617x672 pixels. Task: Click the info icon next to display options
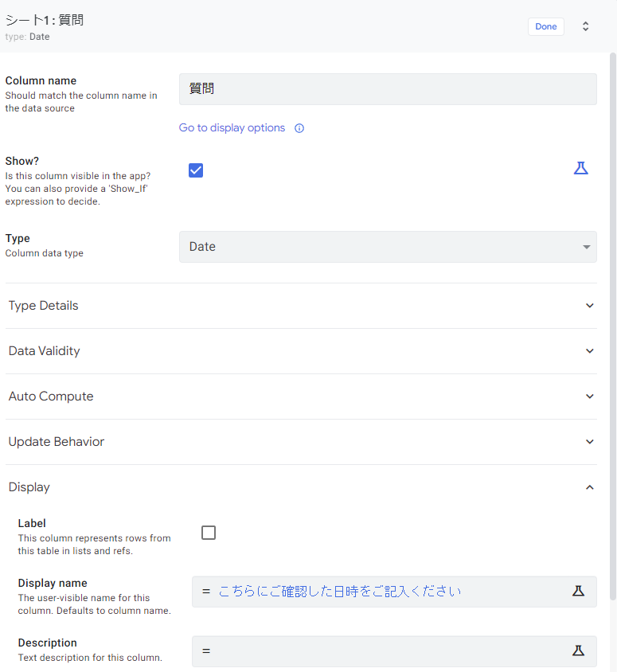point(299,127)
